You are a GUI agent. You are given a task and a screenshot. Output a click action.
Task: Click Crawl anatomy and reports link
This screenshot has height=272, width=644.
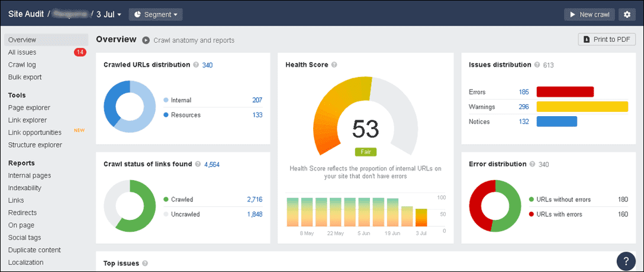tap(194, 40)
